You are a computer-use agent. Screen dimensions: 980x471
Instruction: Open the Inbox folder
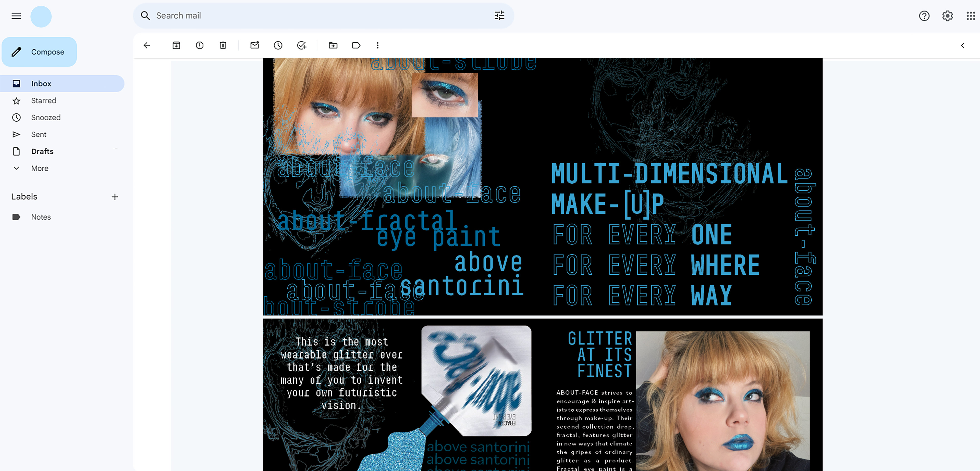tap(62, 84)
